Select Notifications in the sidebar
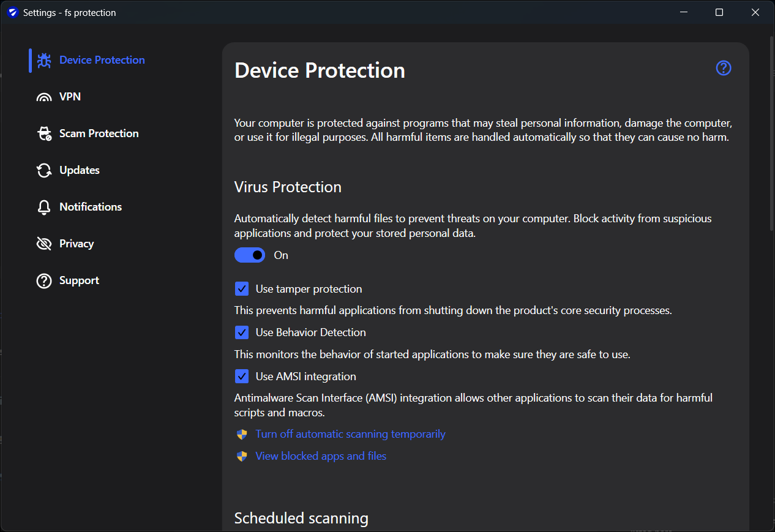This screenshot has height=532, width=775. (91, 207)
